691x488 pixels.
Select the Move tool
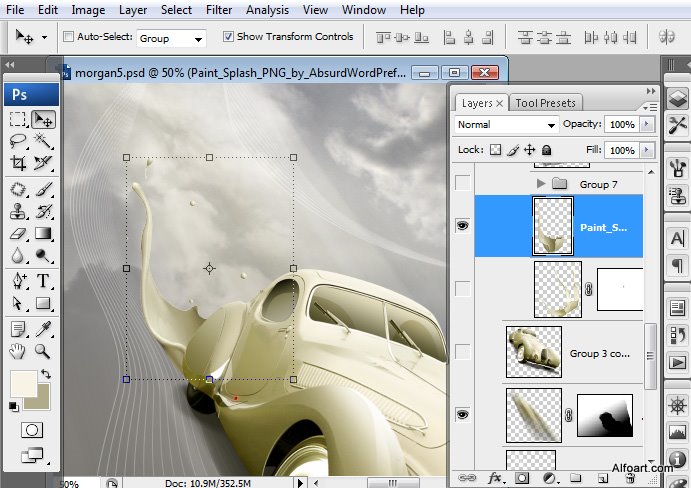pos(43,119)
